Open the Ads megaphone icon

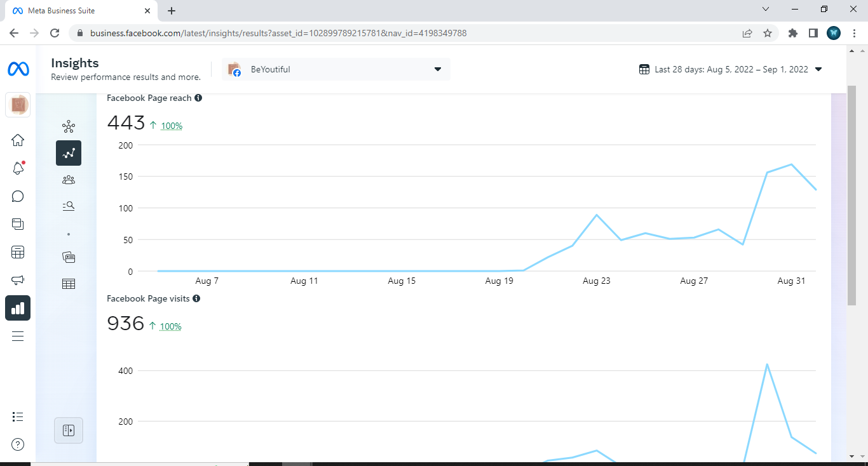[18, 280]
